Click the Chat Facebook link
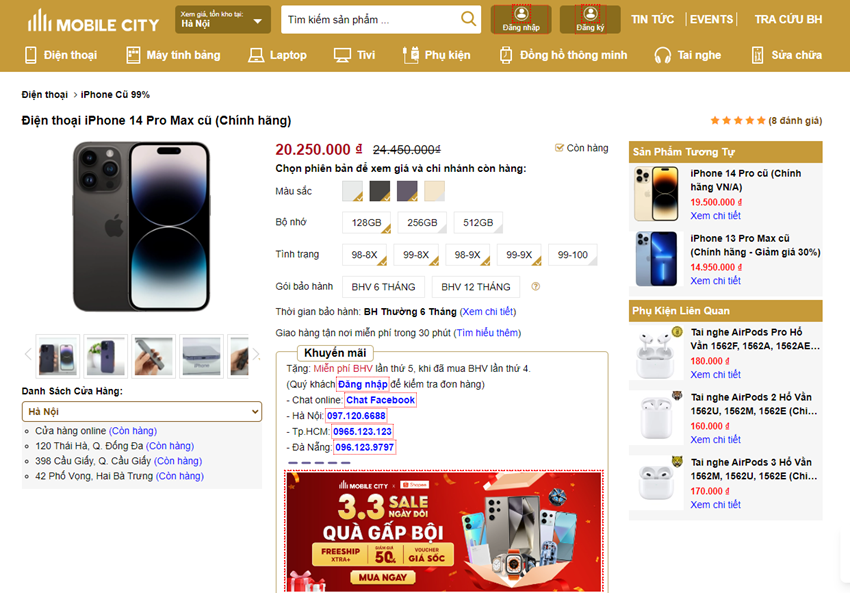The height and width of the screenshot is (593, 850). pyautogui.click(x=380, y=400)
